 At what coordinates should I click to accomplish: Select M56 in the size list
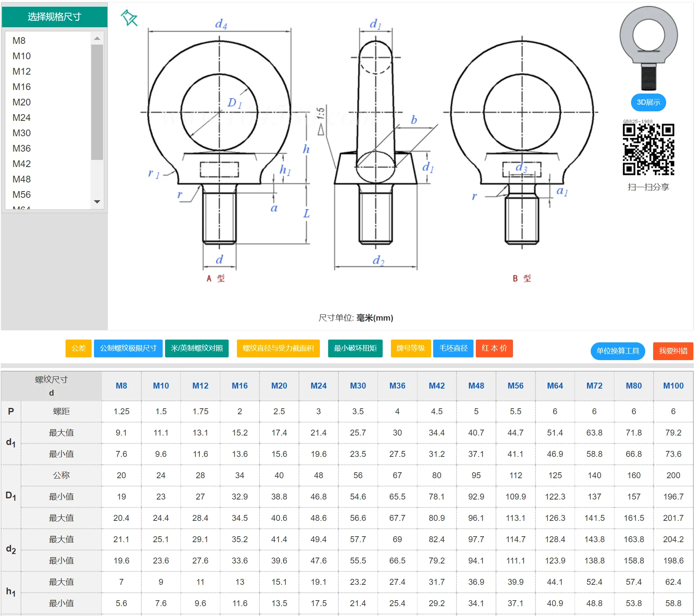click(22, 194)
